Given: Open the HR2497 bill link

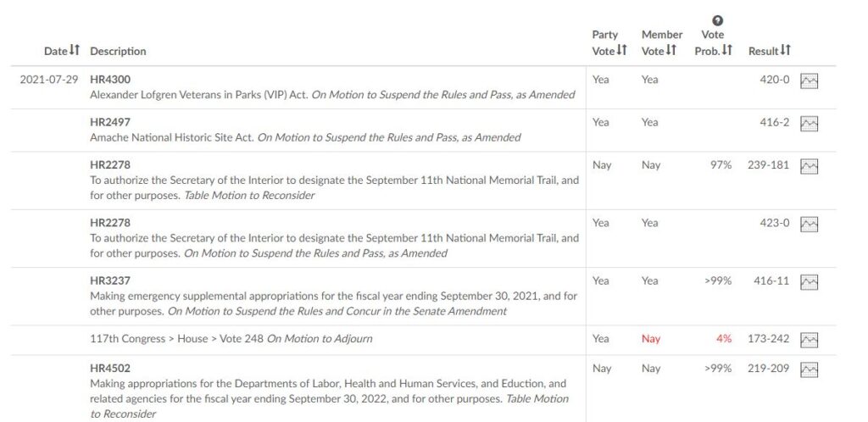Looking at the screenshot, I should 110,122.
